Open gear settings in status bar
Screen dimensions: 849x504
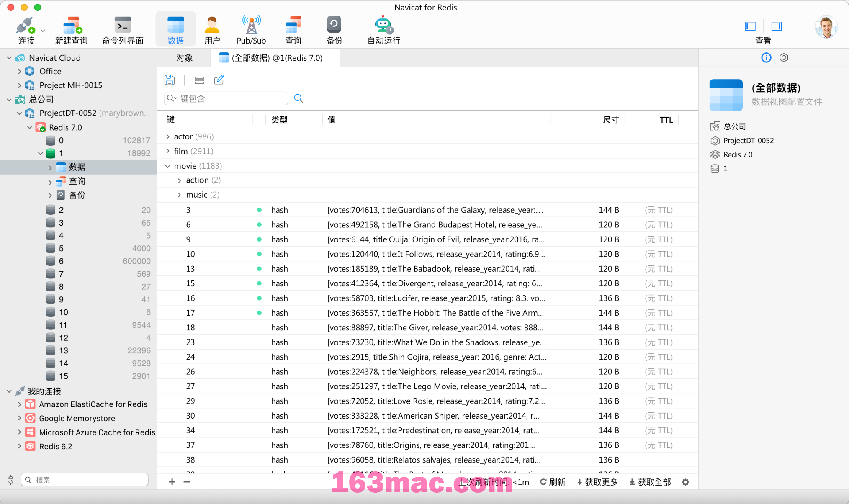pyautogui.click(x=685, y=482)
